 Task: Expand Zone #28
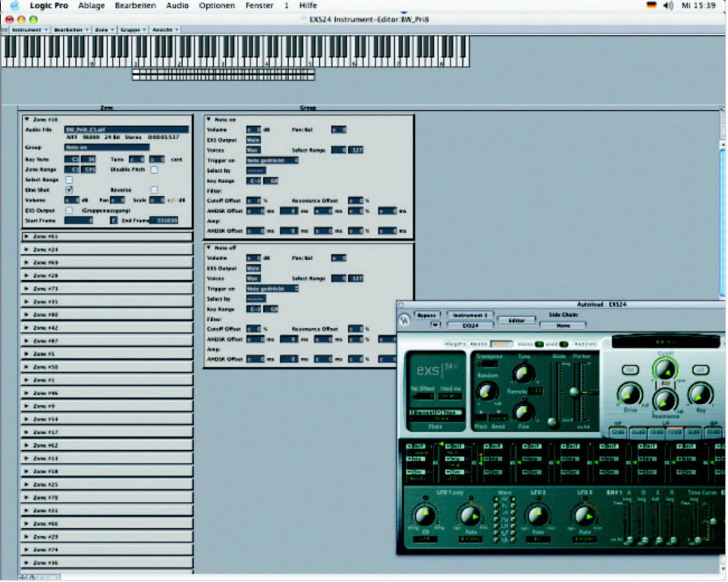[x=27, y=275]
